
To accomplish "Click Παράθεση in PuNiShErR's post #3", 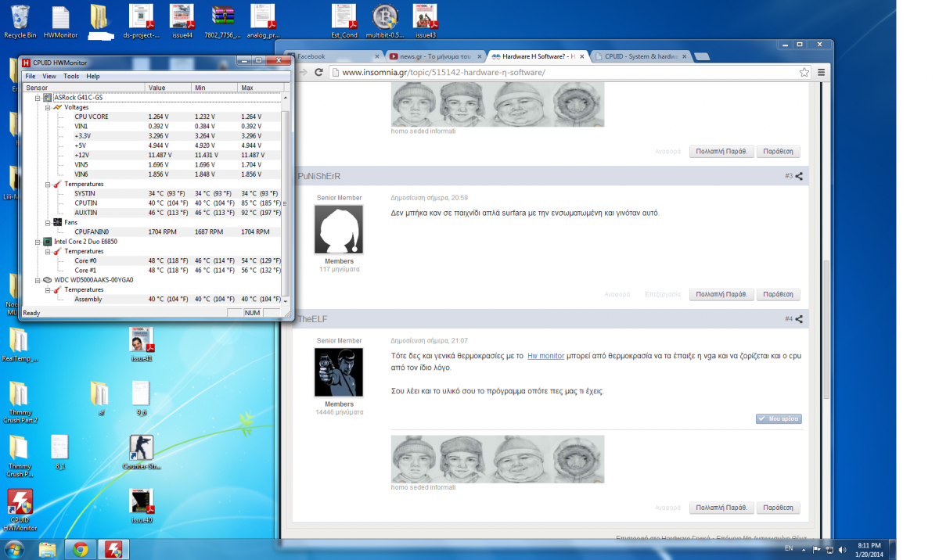I will pyautogui.click(x=778, y=295).
